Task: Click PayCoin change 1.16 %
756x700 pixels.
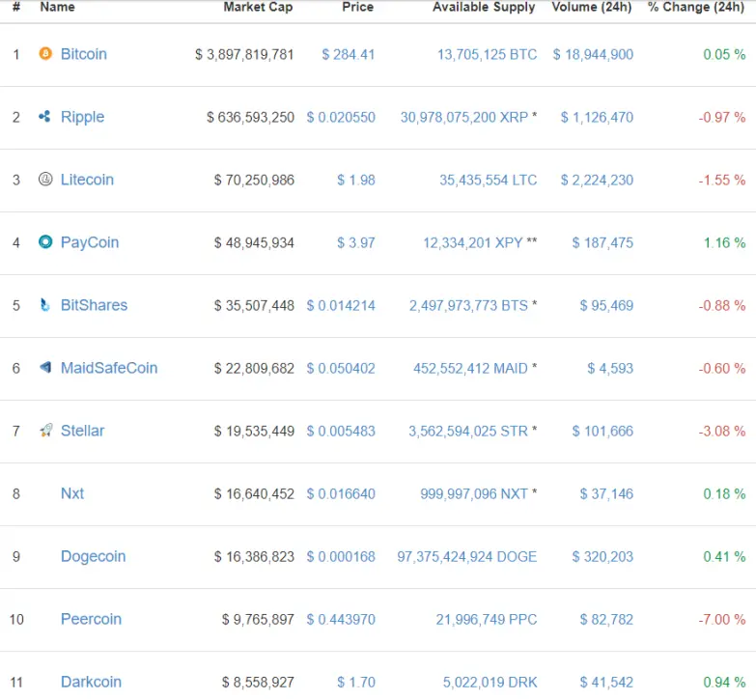Action: pyautogui.click(x=725, y=242)
